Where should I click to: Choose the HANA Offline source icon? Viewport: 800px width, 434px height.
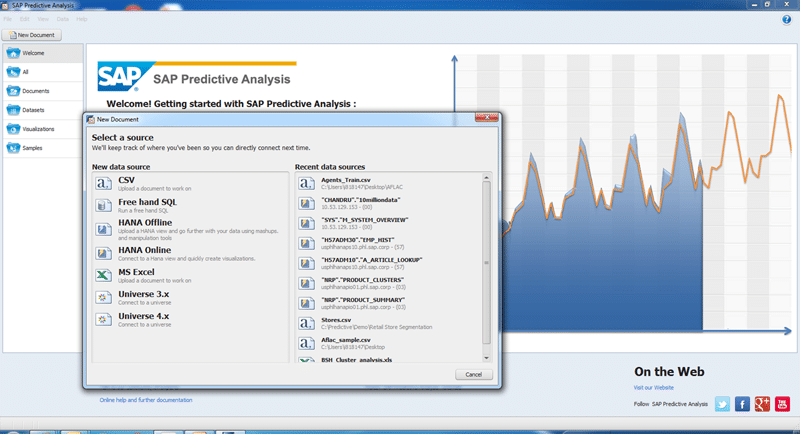(x=103, y=229)
